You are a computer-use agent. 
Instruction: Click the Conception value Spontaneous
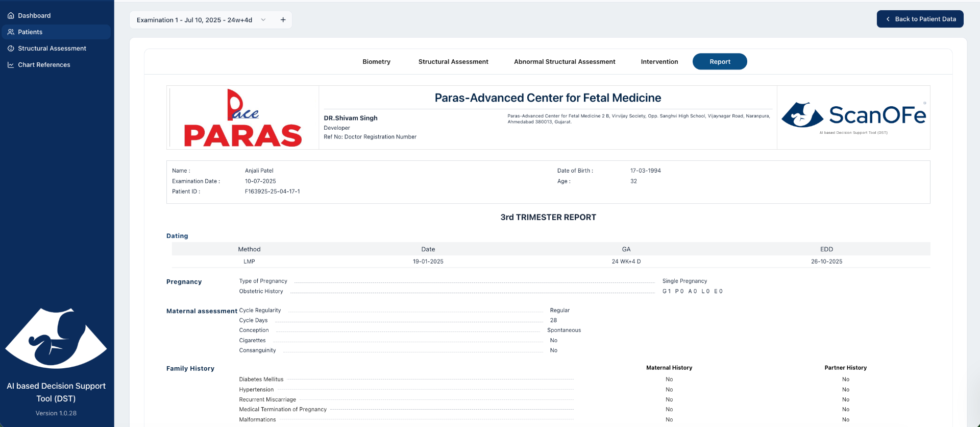pos(564,330)
